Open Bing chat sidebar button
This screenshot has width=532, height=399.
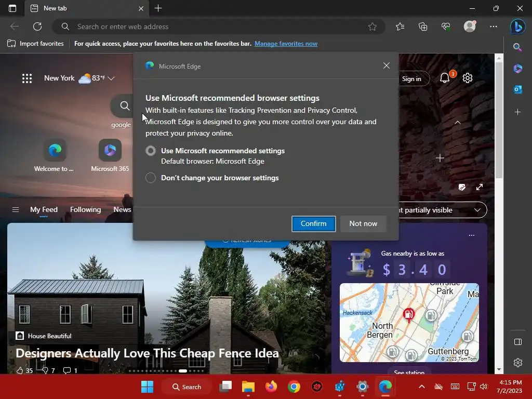pyautogui.click(x=518, y=26)
